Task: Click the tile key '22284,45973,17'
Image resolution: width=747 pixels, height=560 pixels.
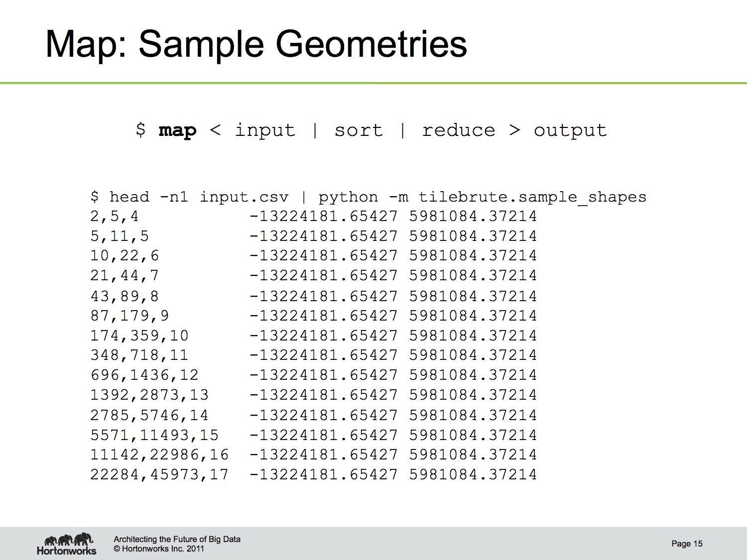Action: (159, 475)
